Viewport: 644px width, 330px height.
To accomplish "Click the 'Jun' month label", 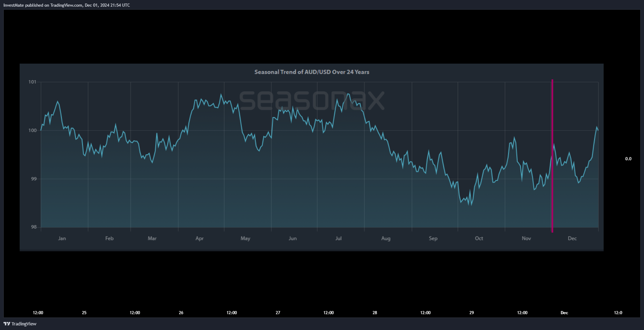I will point(293,238).
